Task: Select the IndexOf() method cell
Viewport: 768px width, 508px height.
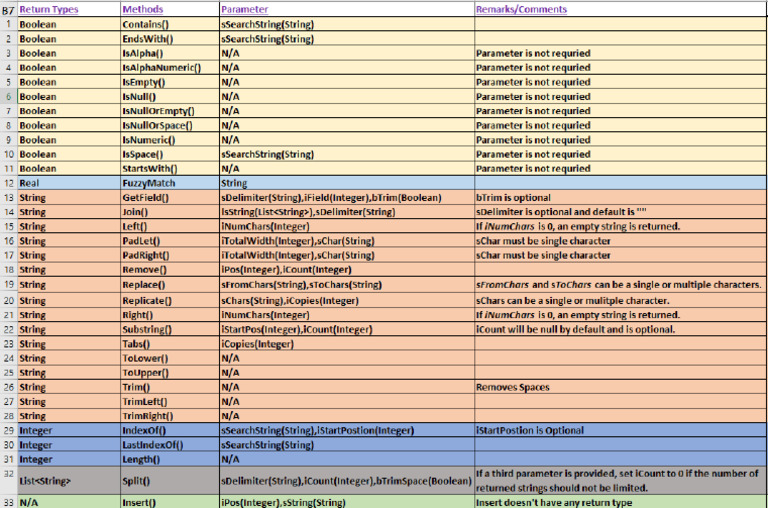Action: point(169,431)
